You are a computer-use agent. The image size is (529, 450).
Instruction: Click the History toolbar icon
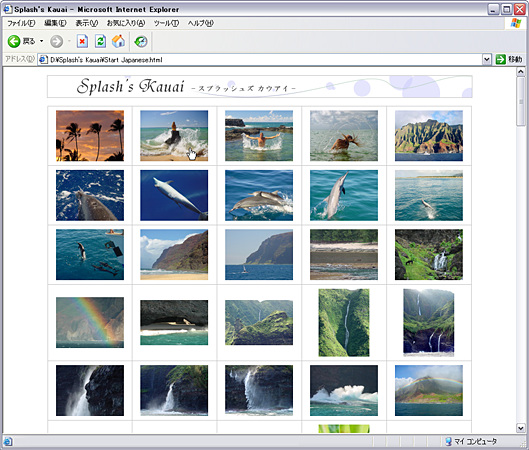[x=141, y=41]
